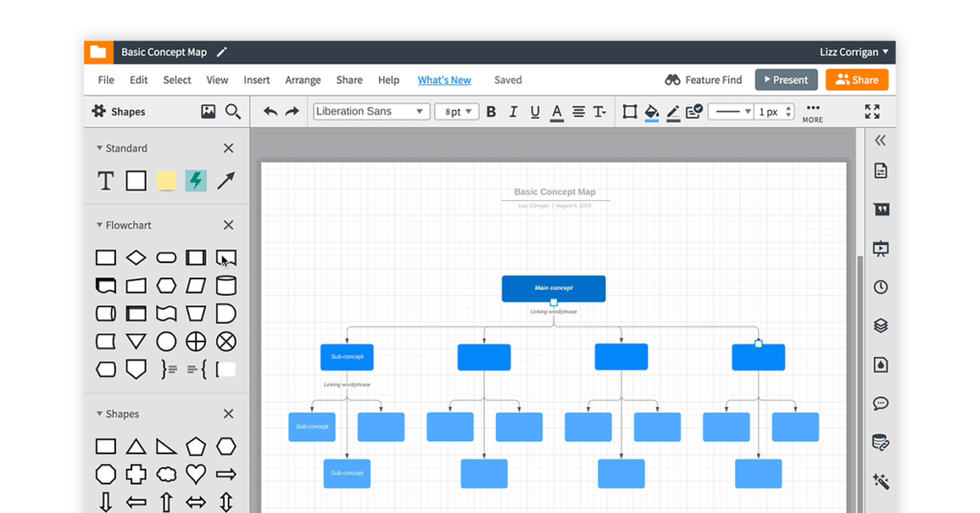This screenshot has height=513, width=980.
Task: Search shapes with magnifier icon
Action: (x=234, y=112)
